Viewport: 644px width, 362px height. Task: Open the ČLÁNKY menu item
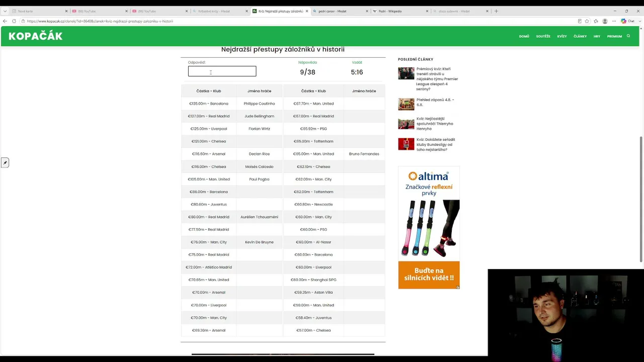(580, 36)
